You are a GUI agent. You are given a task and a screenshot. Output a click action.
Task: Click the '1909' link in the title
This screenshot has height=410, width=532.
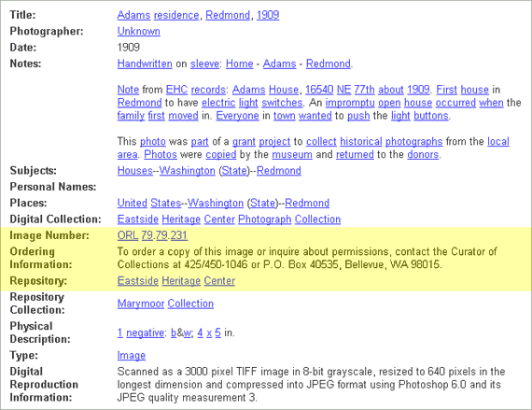[x=268, y=15]
